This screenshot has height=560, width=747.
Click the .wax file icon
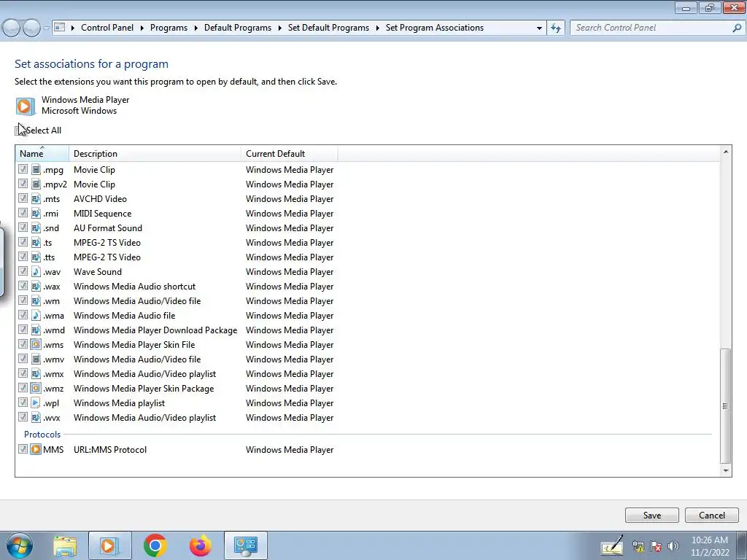click(36, 286)
